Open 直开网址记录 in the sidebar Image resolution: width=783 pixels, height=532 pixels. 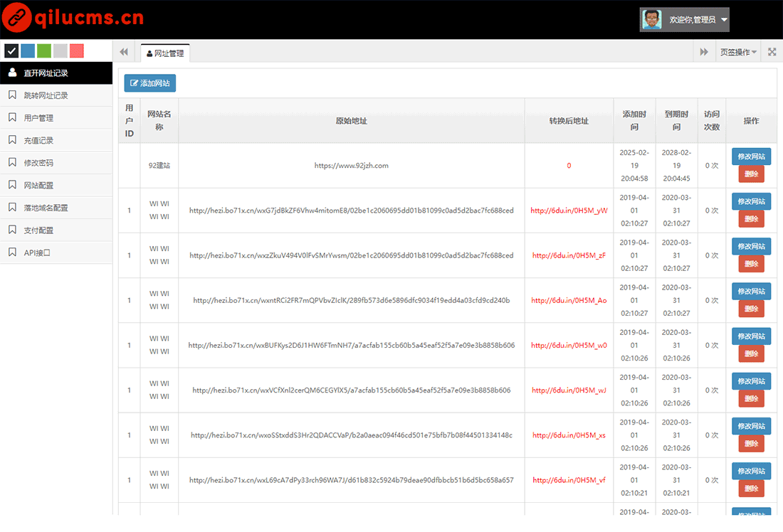(56, 73)
